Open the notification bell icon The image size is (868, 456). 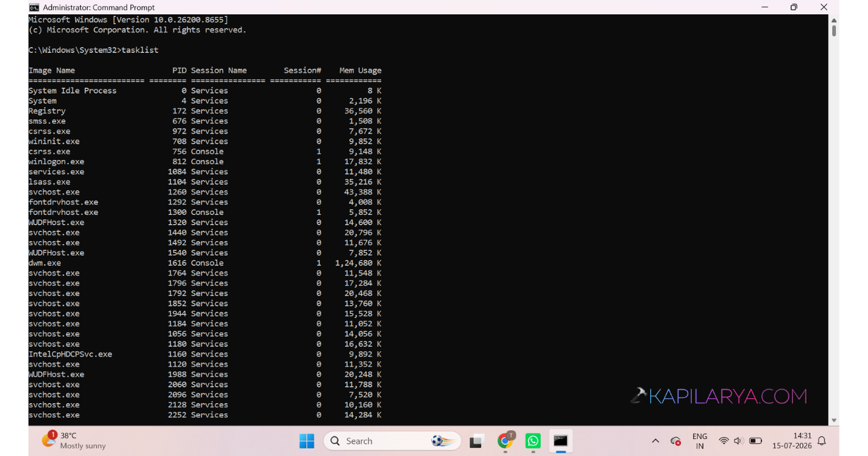pos(822,441)
